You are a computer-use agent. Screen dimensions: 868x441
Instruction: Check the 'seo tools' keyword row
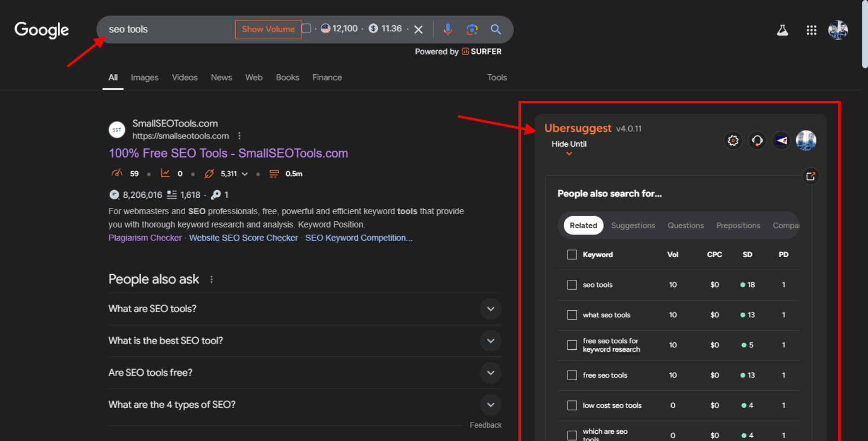572,285
